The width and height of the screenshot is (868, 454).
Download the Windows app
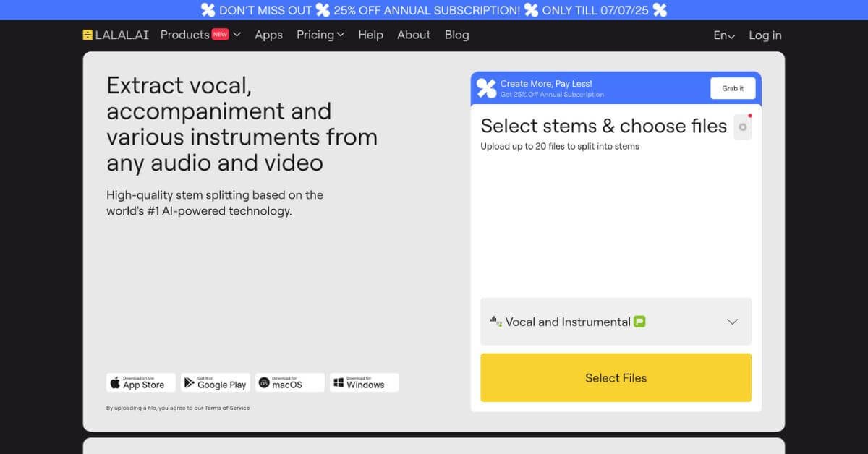pyautogui.click(x=364, y=382)
